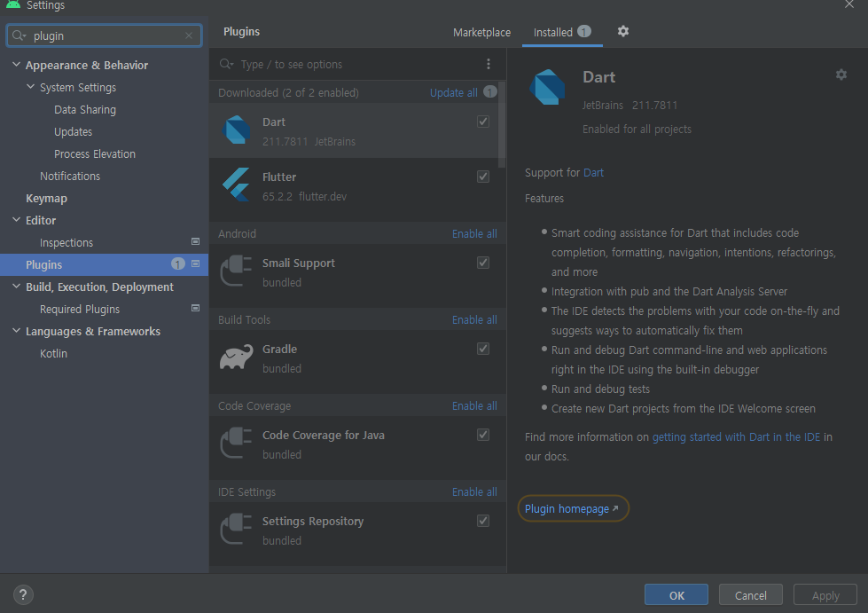Open the help question mark button
Screen dimensions: 868x613
coord(23,594)
